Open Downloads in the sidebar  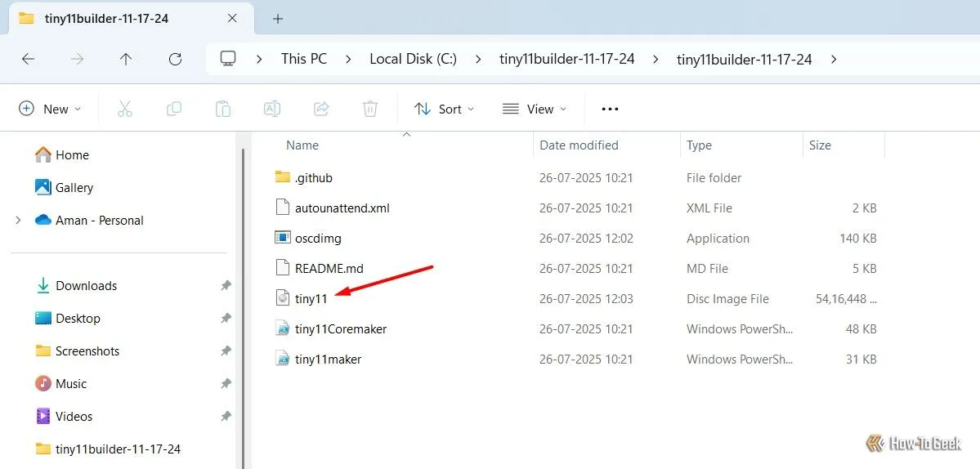point(76,285)
